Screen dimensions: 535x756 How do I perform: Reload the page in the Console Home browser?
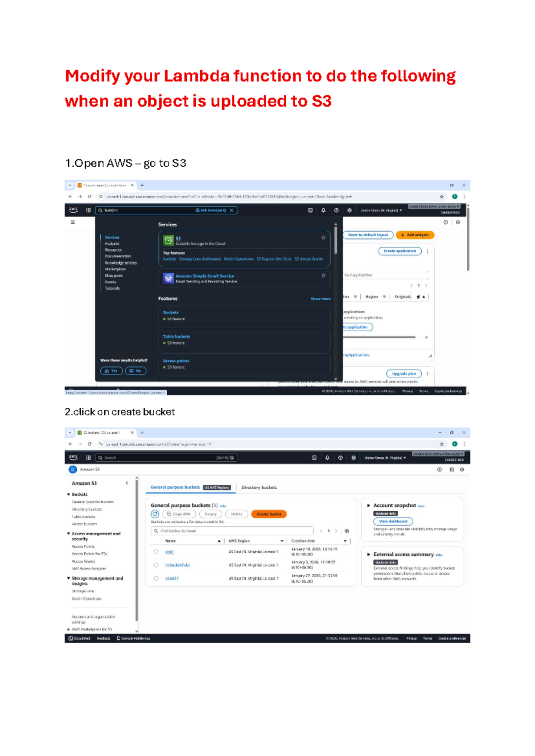click(x=90, y=196)
